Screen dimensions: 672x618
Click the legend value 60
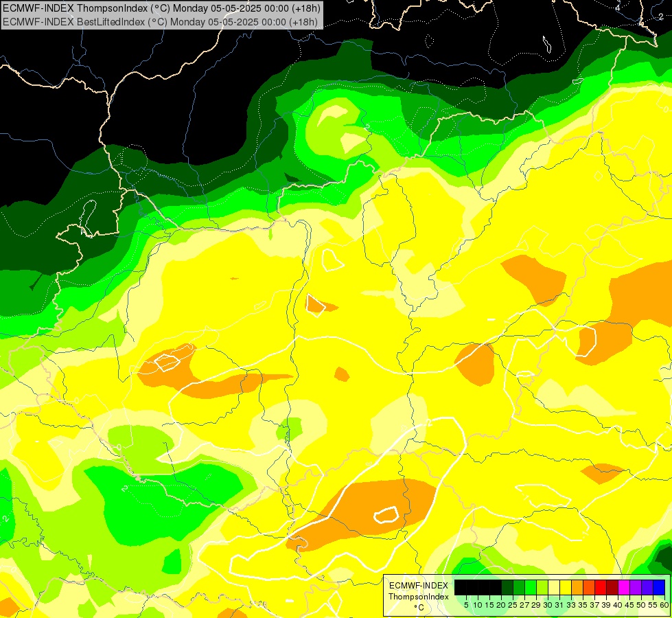(664, 605)
